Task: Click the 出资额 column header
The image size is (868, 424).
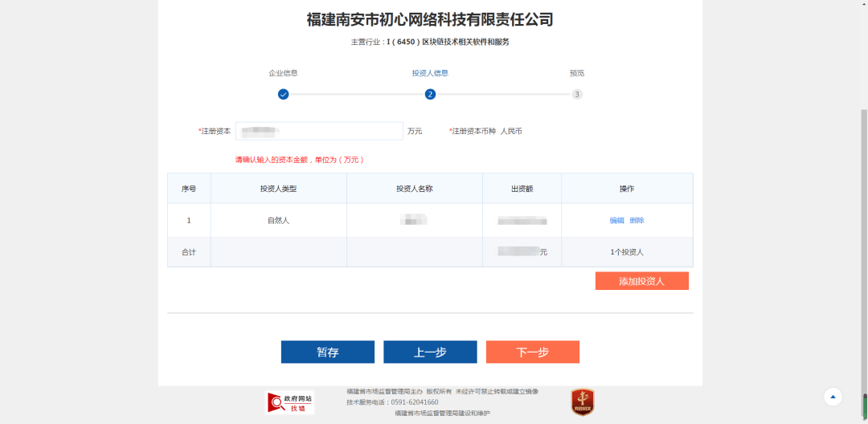Action: [x=522, y=189]
